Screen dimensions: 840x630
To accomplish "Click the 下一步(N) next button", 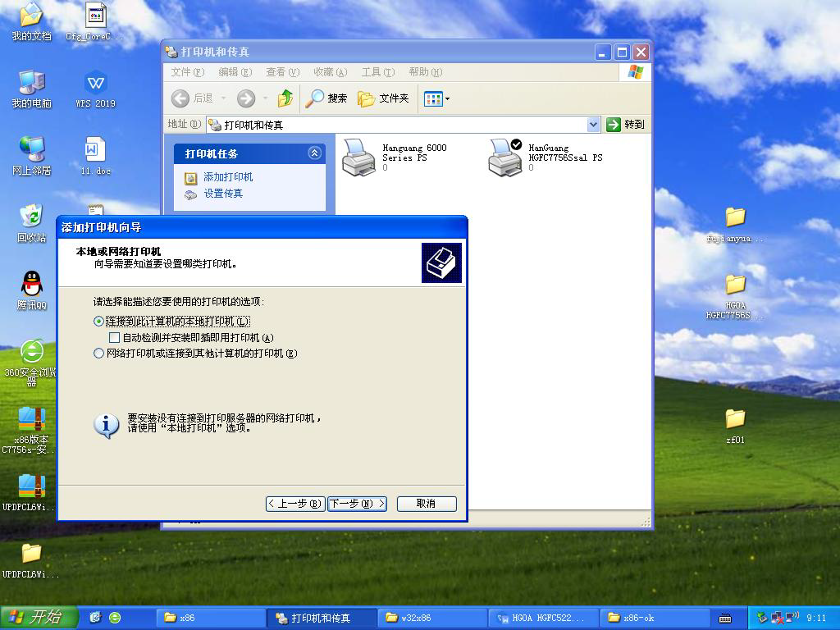I will coord(358,504).
